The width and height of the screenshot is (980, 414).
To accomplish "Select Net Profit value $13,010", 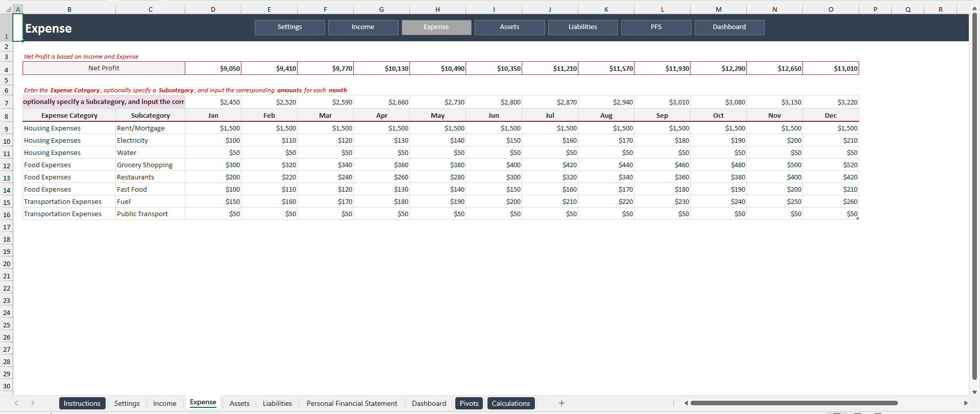I will coord(830,68).
